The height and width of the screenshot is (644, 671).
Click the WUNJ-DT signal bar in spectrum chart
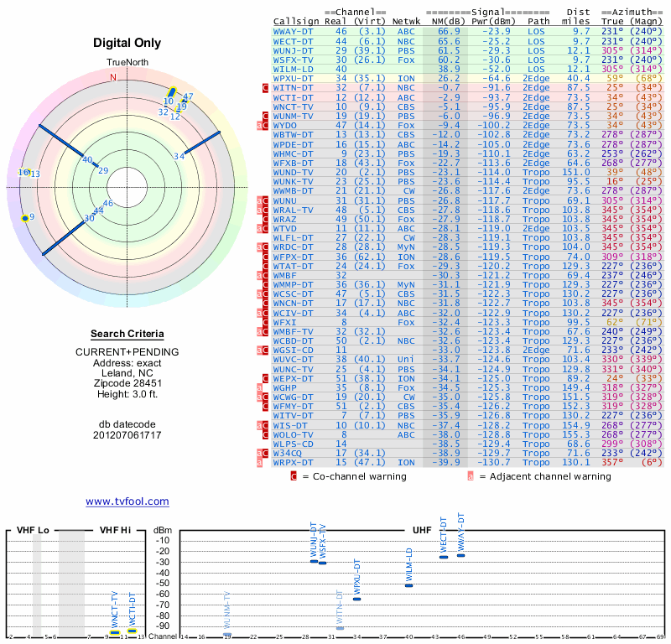point(314,562)
